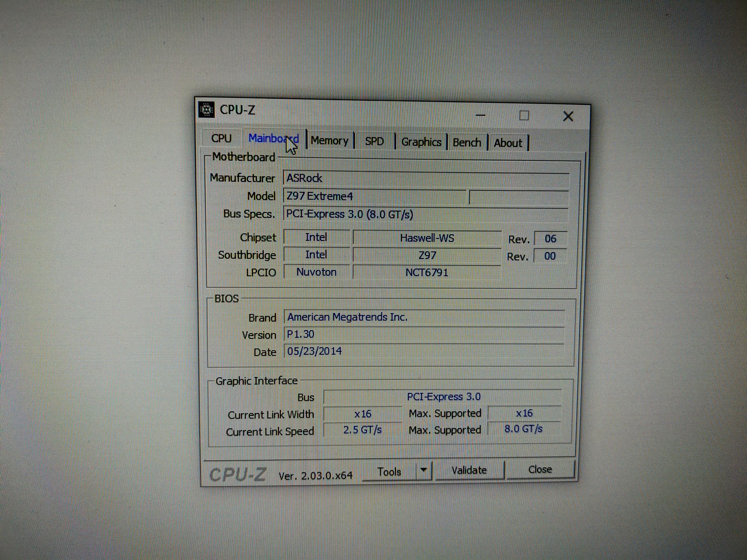Click the Motherboard group title

coord(244,157)
